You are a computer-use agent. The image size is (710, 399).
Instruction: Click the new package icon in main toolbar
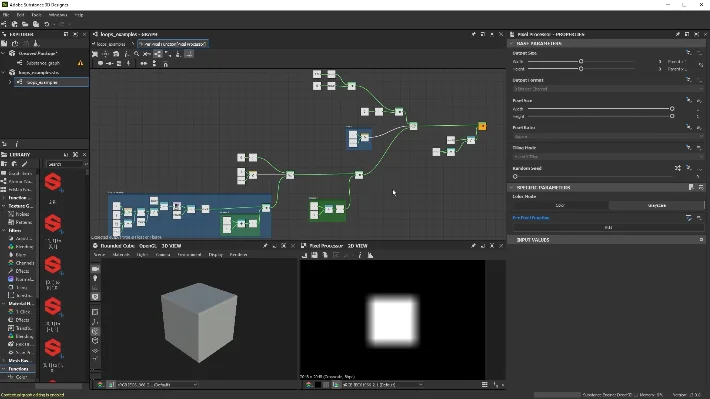[14, 24]
